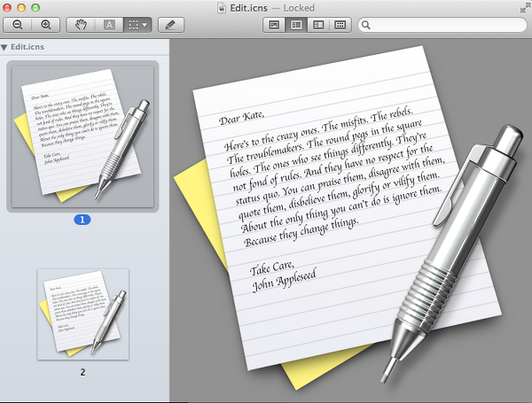This screenshot has width=532, height=403.
Task: Select the Edit.icns sidebar heading
Action: coord(27,47)
